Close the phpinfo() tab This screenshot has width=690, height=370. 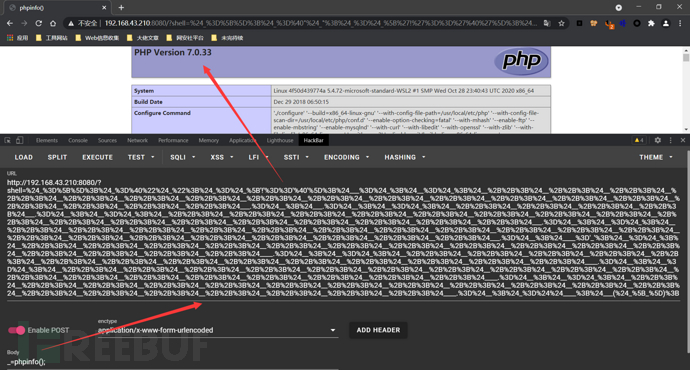104,7
